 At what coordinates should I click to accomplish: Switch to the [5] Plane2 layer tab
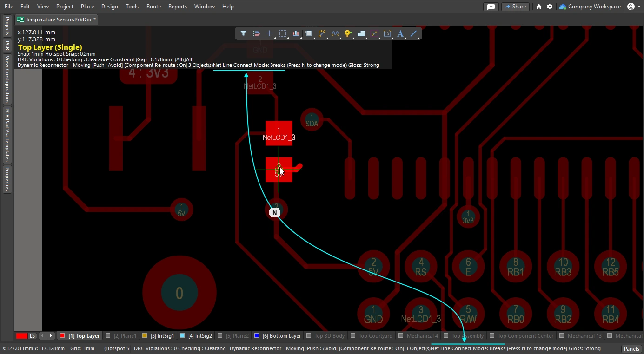233,336
